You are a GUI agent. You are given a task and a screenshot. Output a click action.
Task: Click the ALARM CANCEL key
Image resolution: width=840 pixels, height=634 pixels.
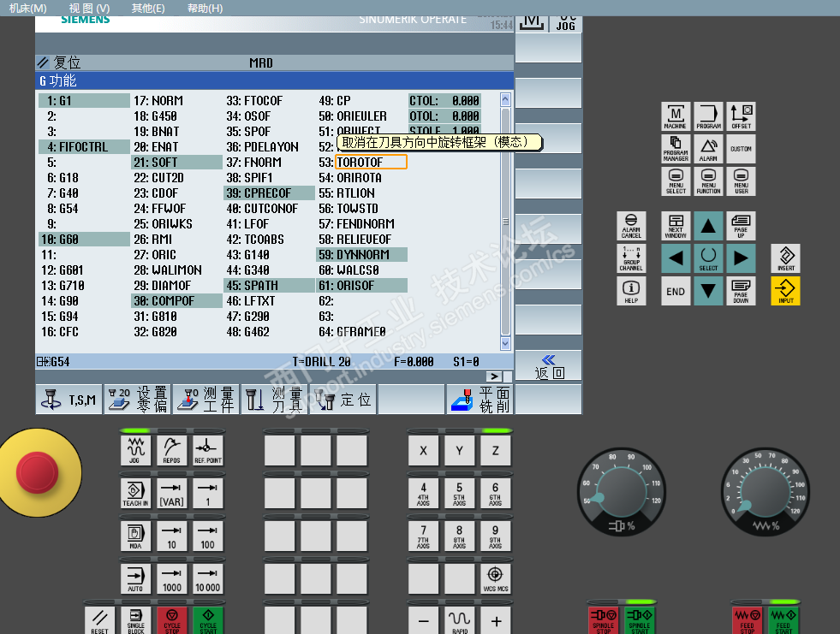tap(631, 226)
